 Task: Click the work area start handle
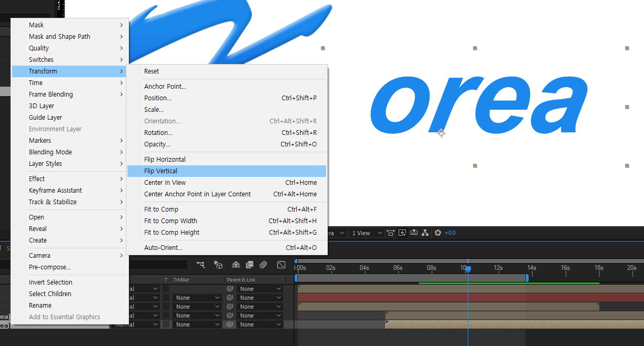(x=297, y=278)
